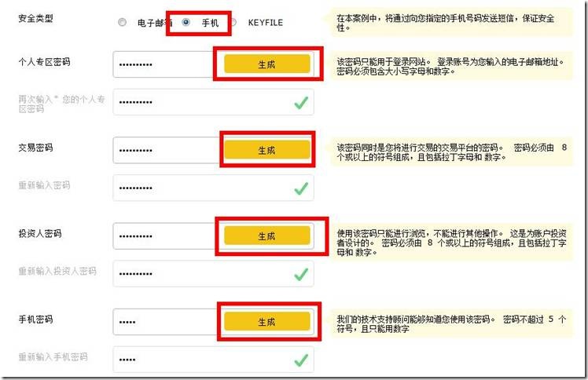Select the 电子邮箱 radio option
This screenshot has height=380, width=588.
pos(123,22)
